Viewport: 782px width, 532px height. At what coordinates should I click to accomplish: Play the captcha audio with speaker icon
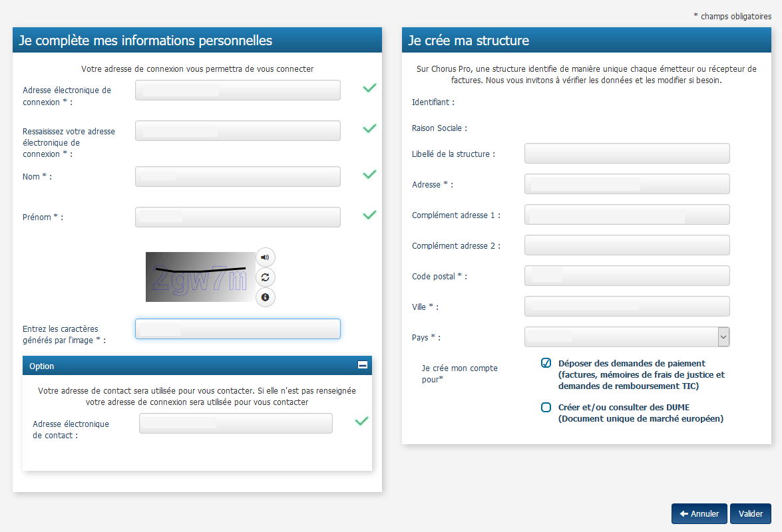pyautogui.click(x=266, y=257)
